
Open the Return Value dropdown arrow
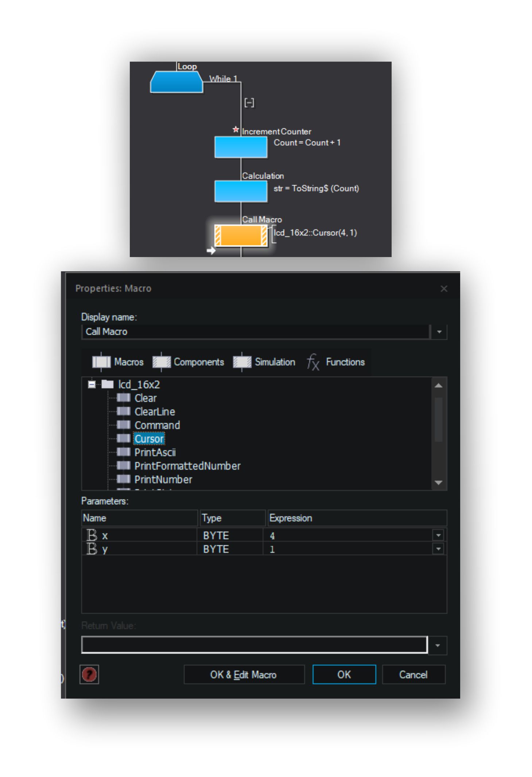(438, 645)
